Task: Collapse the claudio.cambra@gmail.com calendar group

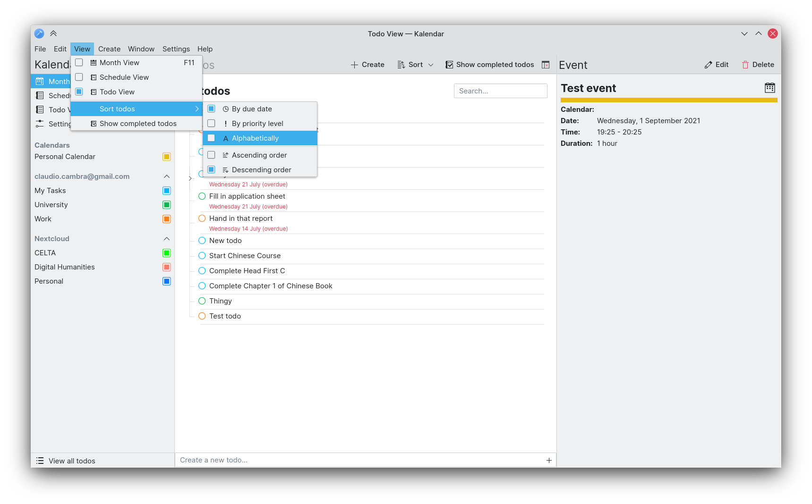Action: point(167,176)
